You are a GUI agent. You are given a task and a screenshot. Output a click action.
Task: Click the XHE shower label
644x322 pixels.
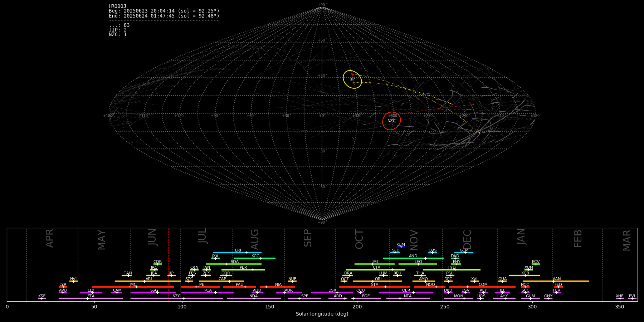pyautogui.click(x=620, y=296)
